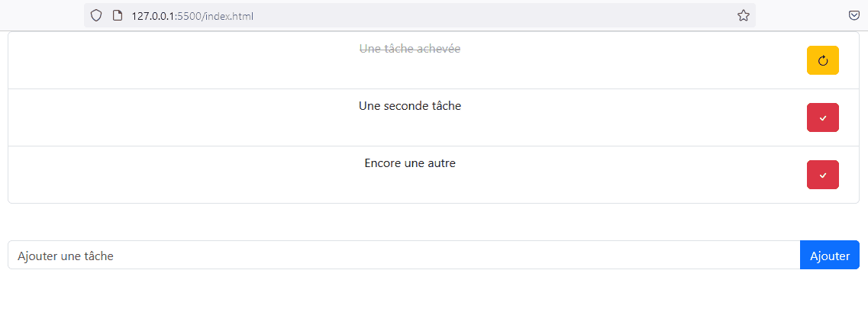Image resolution: width=868 pixels, height=312 pixels.
Task: Click the blue Ajouter button
Action: pyautogui.click(x=830, y=255)
